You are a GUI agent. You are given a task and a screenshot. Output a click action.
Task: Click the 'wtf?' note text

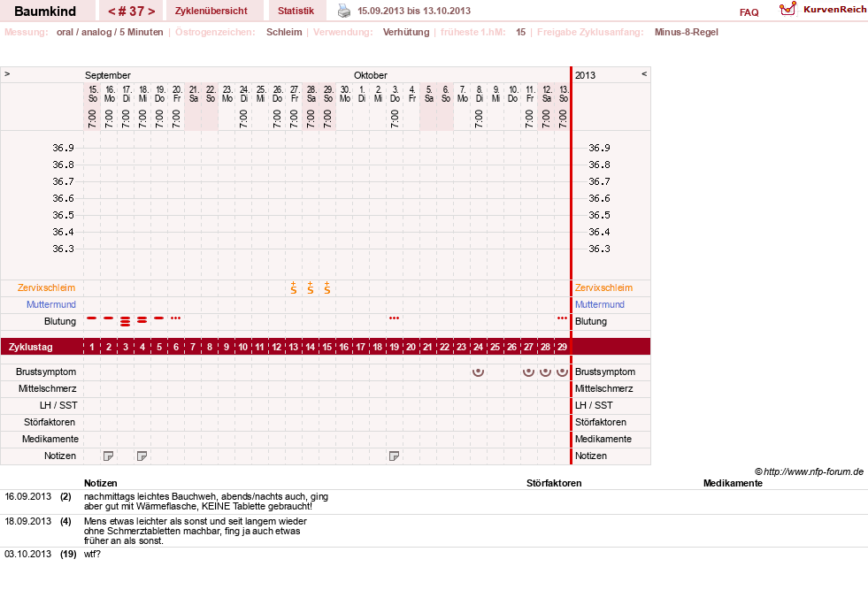tap(92, 554)
